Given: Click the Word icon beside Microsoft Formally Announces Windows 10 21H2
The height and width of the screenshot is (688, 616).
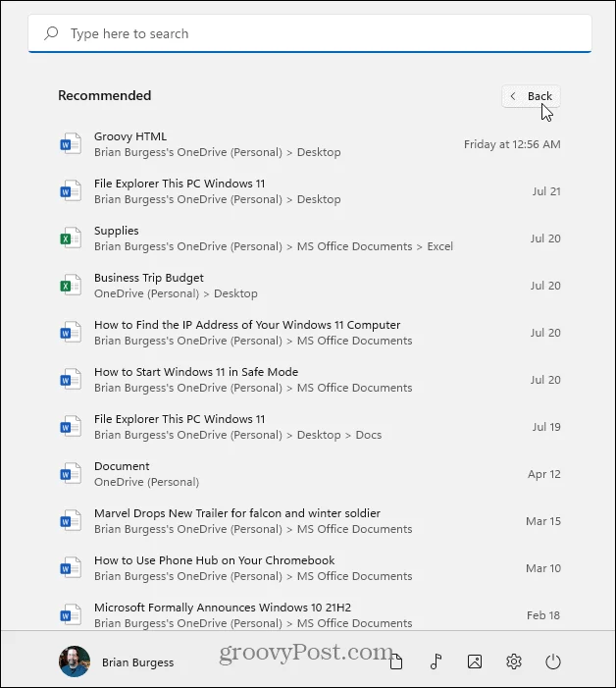Looking at the screenshot, I should point(71,614).
